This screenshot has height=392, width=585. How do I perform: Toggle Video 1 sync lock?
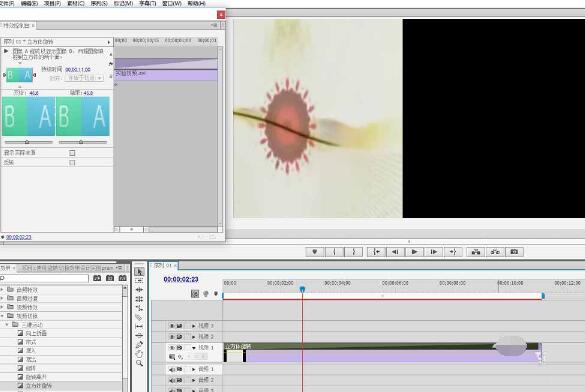[179, 347]
